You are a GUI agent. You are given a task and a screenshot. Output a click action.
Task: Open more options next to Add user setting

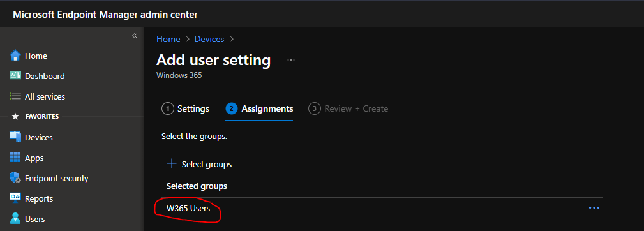pyautogui.click(x=291, y=60)
